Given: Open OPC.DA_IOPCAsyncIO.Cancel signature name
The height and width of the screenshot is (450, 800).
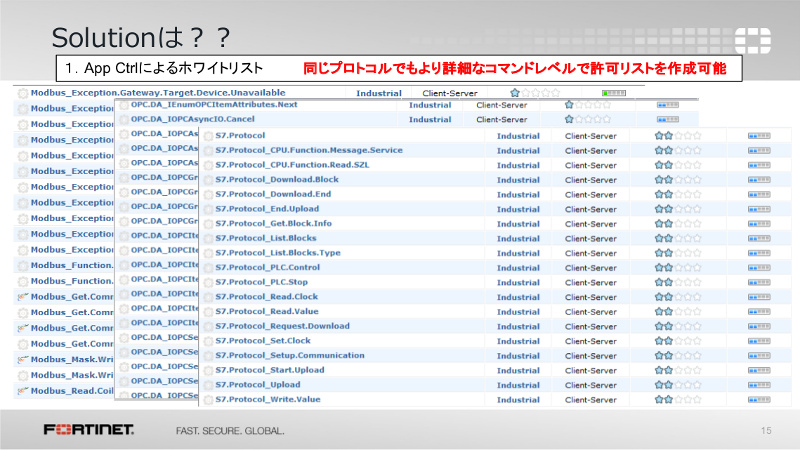Looking at the screenshot, I should tap(193, 119).
